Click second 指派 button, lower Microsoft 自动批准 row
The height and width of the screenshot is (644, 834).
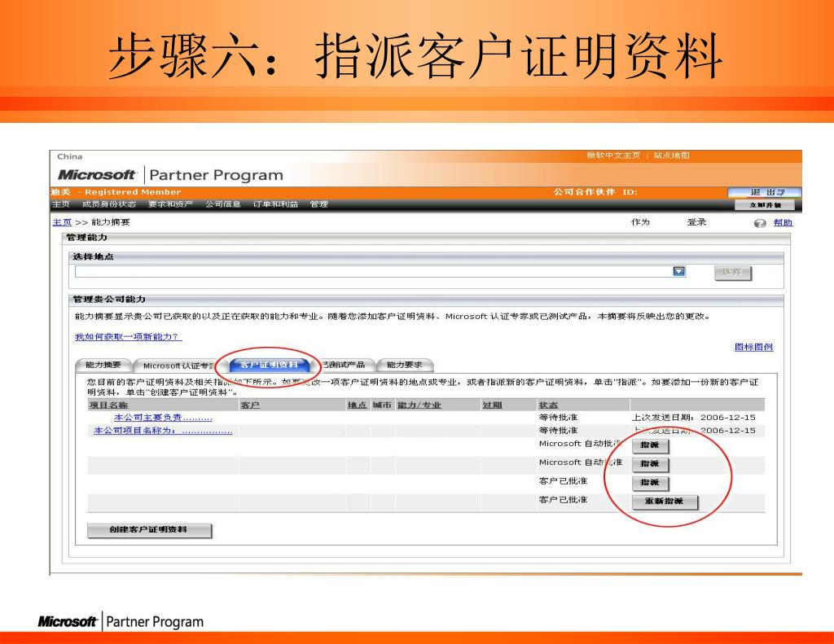[650, 464]
